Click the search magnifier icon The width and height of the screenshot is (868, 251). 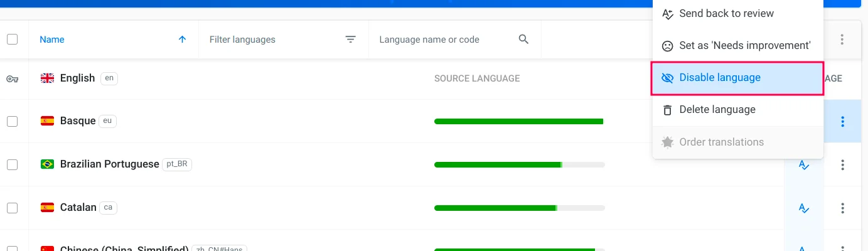coord(523,40)
